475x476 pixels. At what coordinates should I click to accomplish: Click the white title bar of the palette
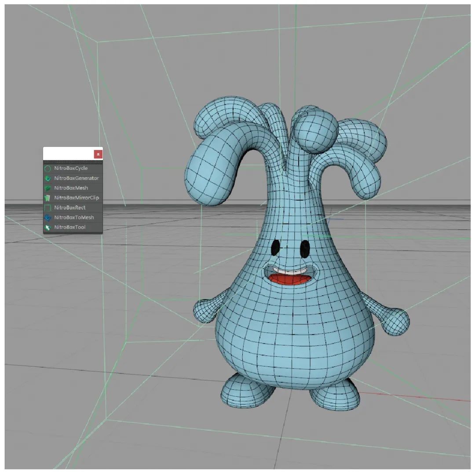point(68,154)
